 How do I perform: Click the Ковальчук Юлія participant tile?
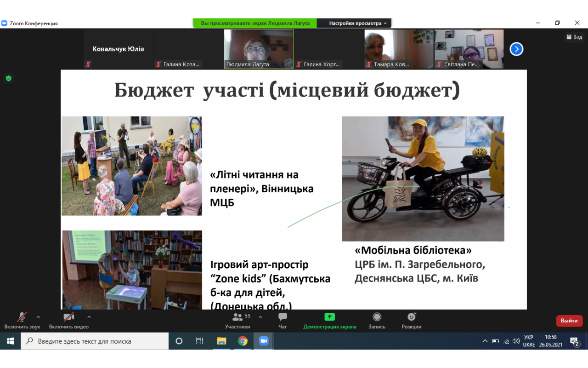point(118,49)
